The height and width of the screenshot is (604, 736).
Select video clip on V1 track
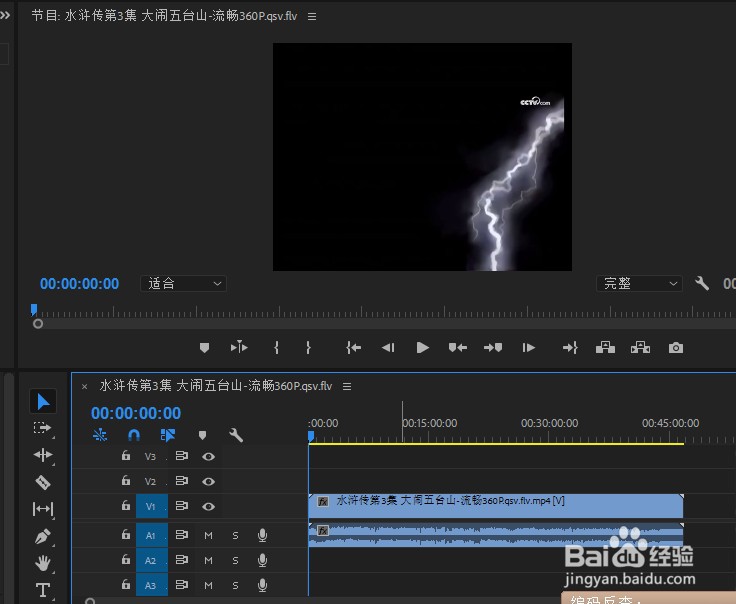click(496, 506)
